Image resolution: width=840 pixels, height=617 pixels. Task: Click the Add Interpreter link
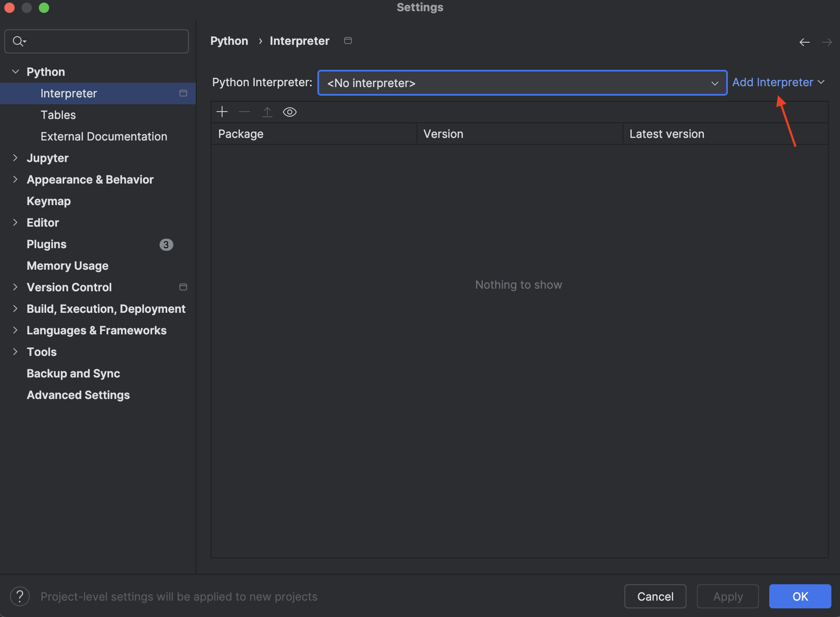(x=773, y=82)
